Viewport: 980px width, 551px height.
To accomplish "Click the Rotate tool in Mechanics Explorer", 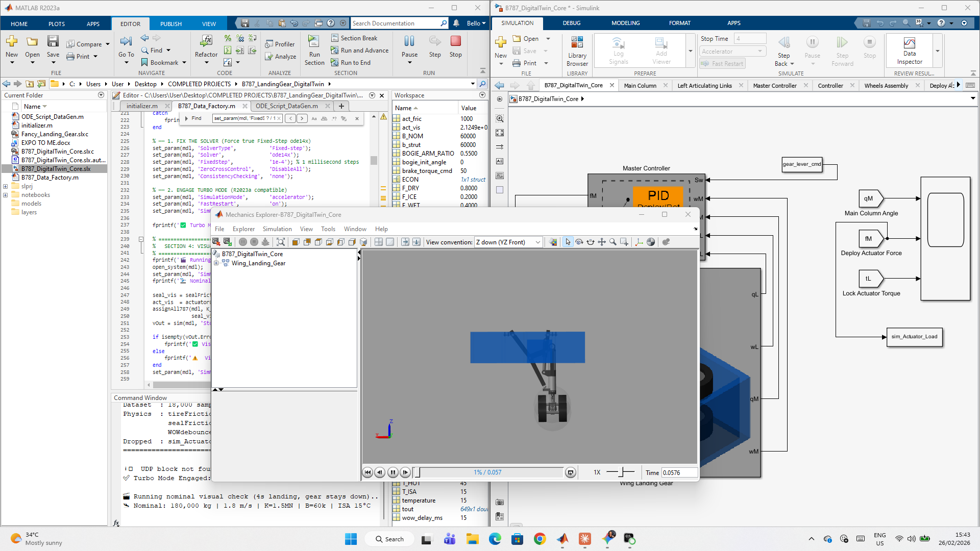I will point(579,242).
